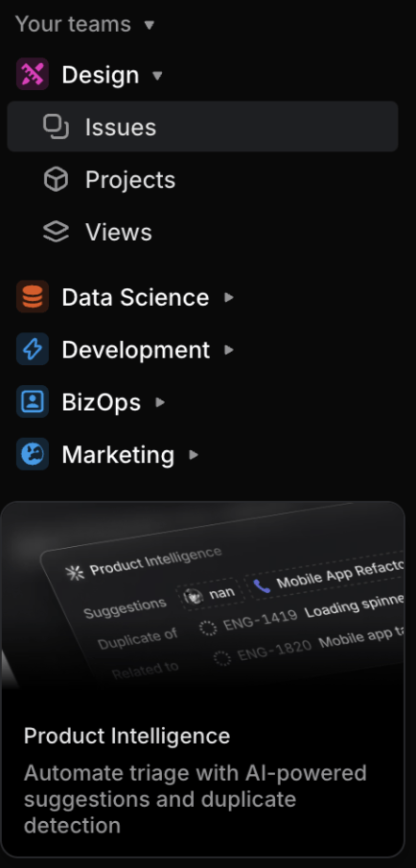Click the Marketing team face icon
416x868 pixels.
pos(33,454)
